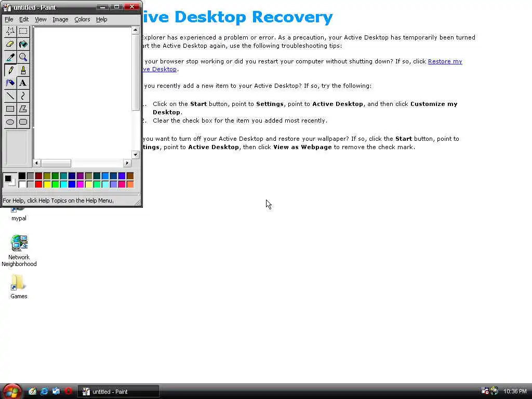Pick the lime green palette swatch
Viewport: 532px width, 399px height.
55,184
